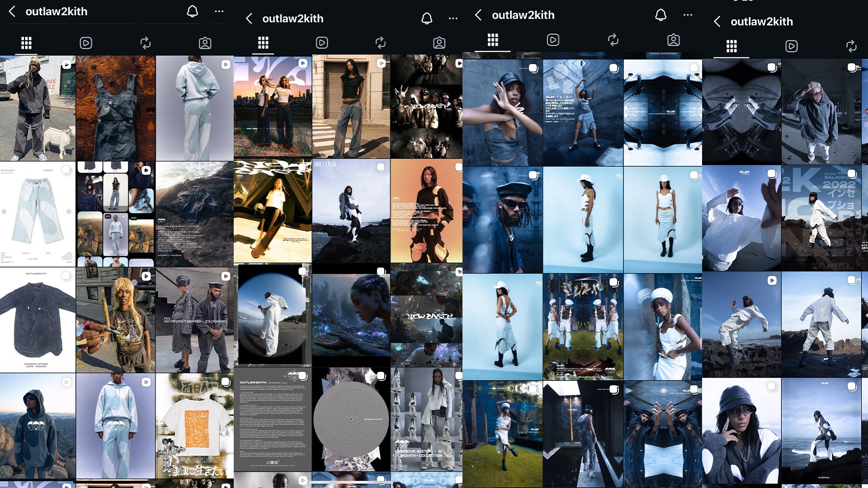This screenshot has height=488, width=868.
Task: Open the post of man with white goat
Action: coord(38,108)
